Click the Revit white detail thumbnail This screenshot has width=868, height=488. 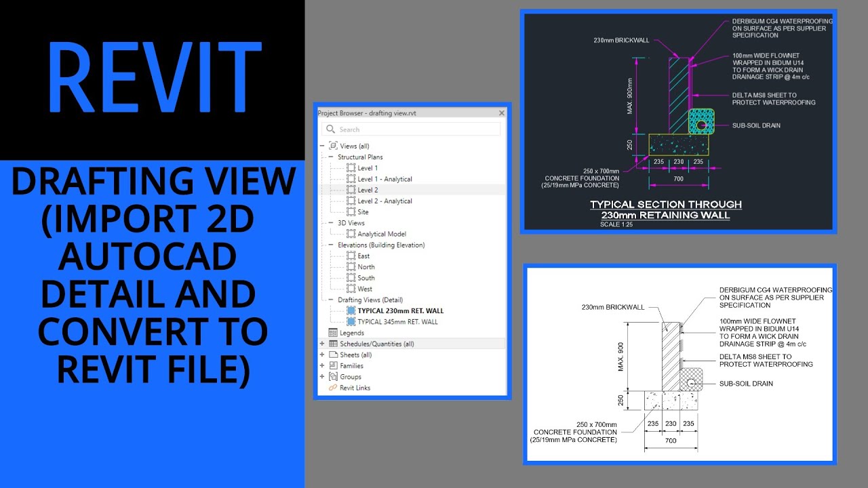679,364
